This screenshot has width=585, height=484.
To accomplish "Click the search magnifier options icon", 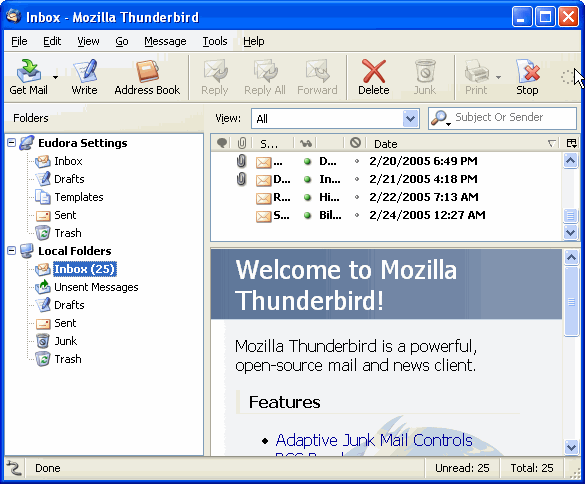I will click(x=441, y=118).
